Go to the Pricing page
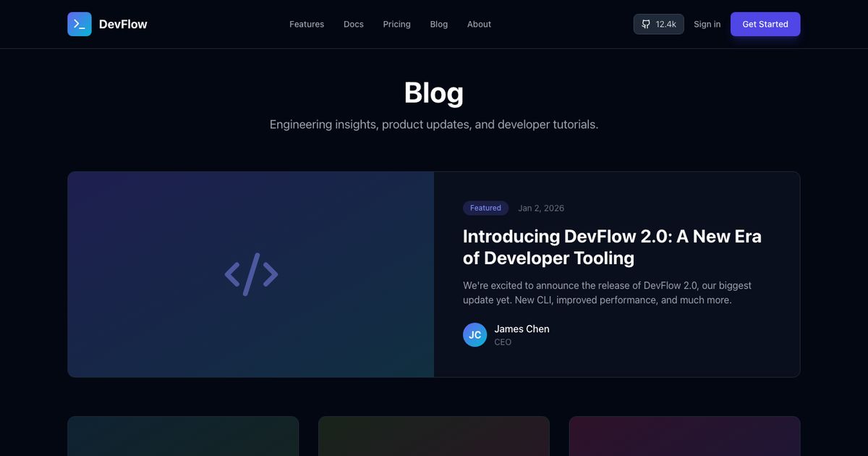 click(x=396, y=24)
